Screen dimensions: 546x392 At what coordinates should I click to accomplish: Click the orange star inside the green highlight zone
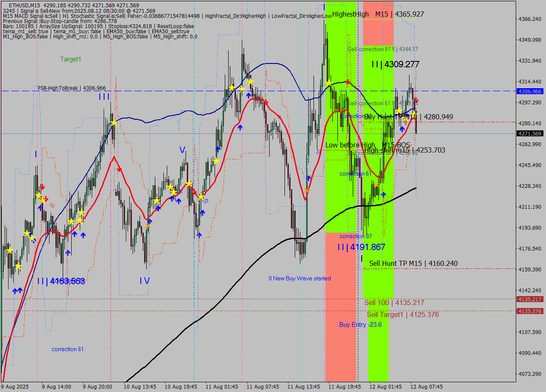377,185
